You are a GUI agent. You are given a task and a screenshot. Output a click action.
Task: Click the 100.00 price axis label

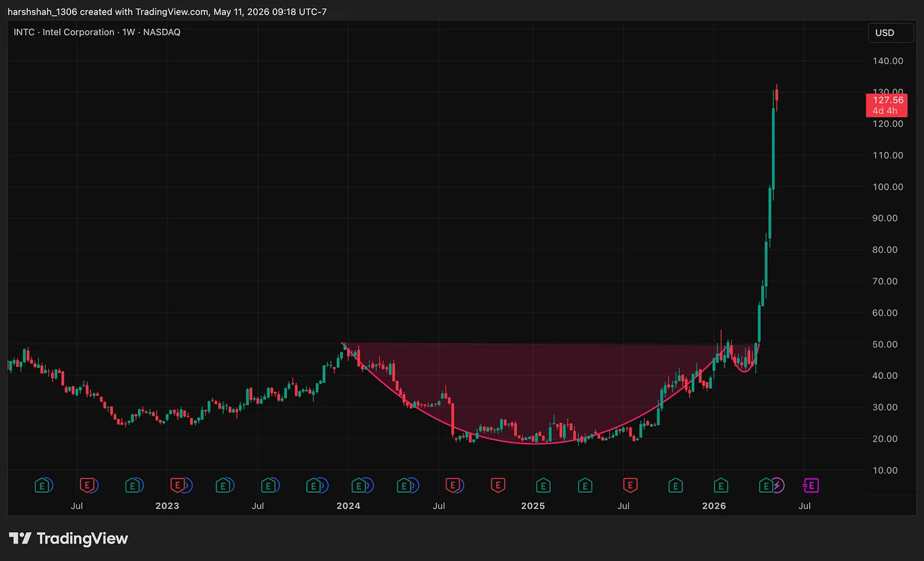point(888,187)
